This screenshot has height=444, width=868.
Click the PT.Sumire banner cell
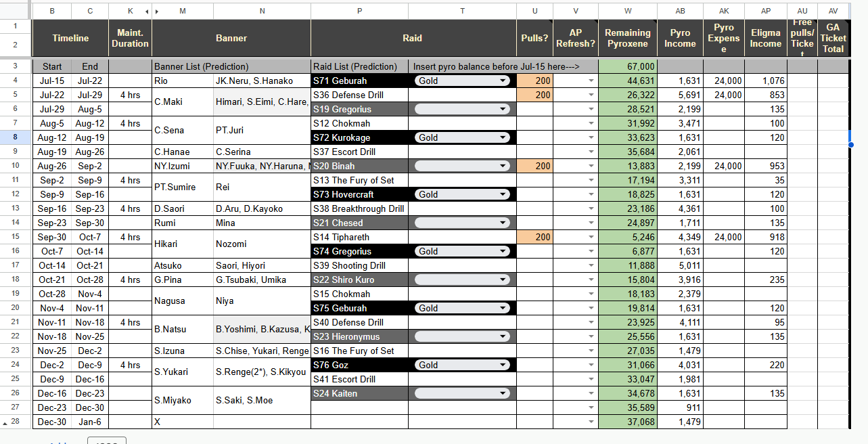point(183,187)
